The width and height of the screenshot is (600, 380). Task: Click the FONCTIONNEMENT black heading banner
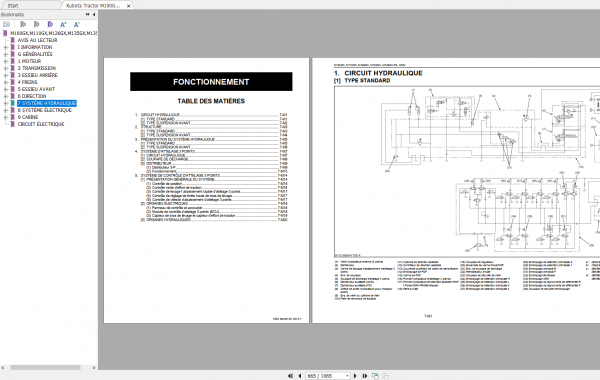(x=211, y=82)
